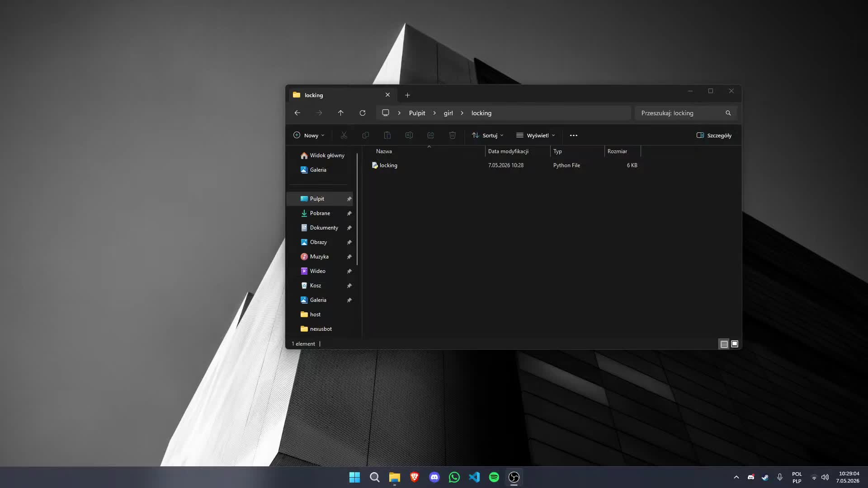Open Spotify from the taskbar

pyautogui.click(x=494, y=477)
